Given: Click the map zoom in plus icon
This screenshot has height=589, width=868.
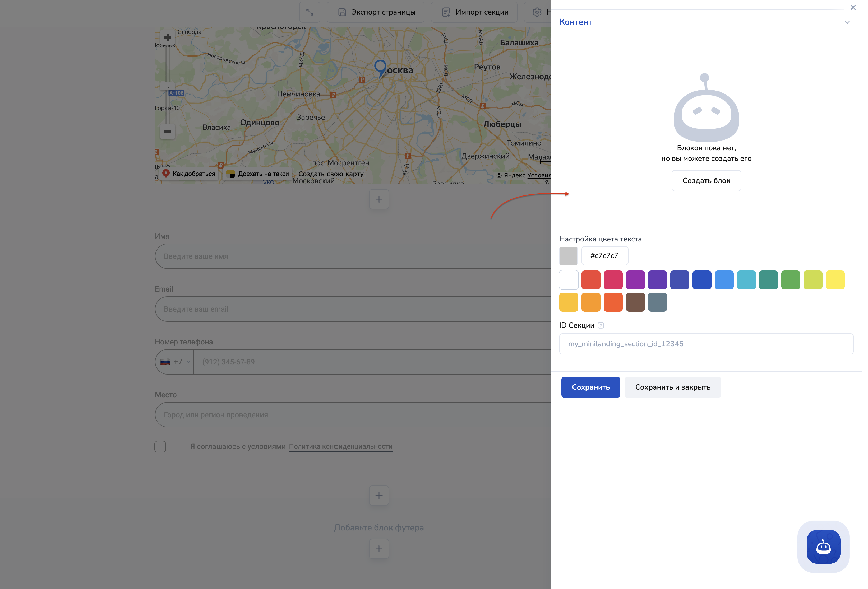Looking at the screenshot, I should tap(167, 37).
